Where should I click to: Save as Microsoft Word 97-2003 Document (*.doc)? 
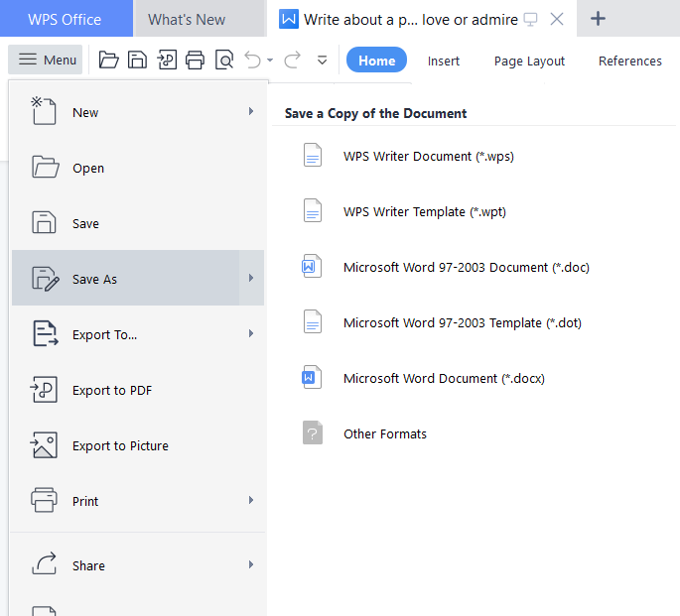pyautogui.click(x=466, y=267)
